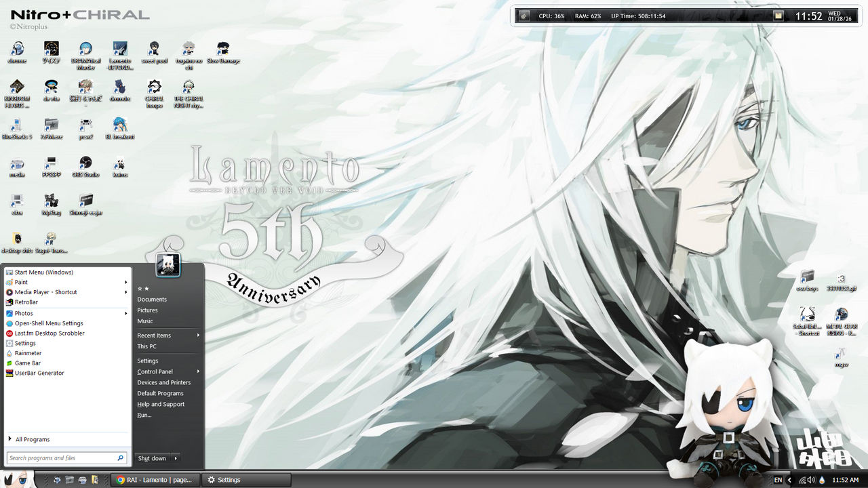Switch to the Settings taskbar button
This screenshot has width=868, height=488.
click(x=247, y=480)
